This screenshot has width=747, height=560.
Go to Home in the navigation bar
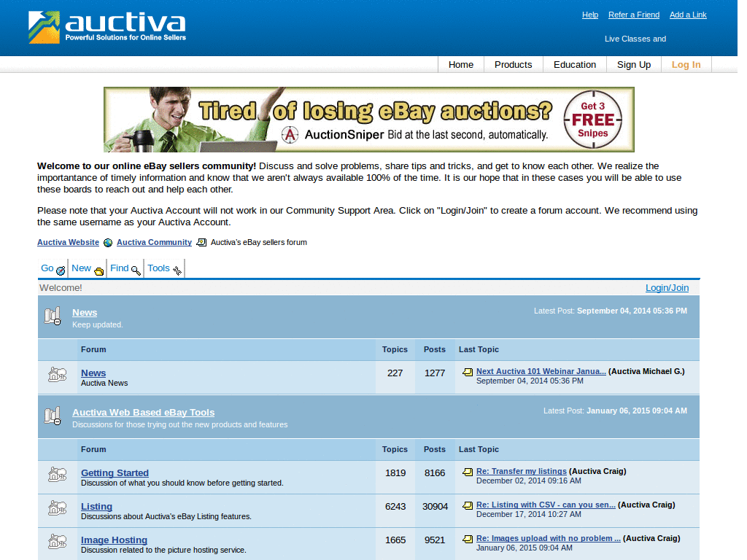pyautogui.click(x=461, y=65)
